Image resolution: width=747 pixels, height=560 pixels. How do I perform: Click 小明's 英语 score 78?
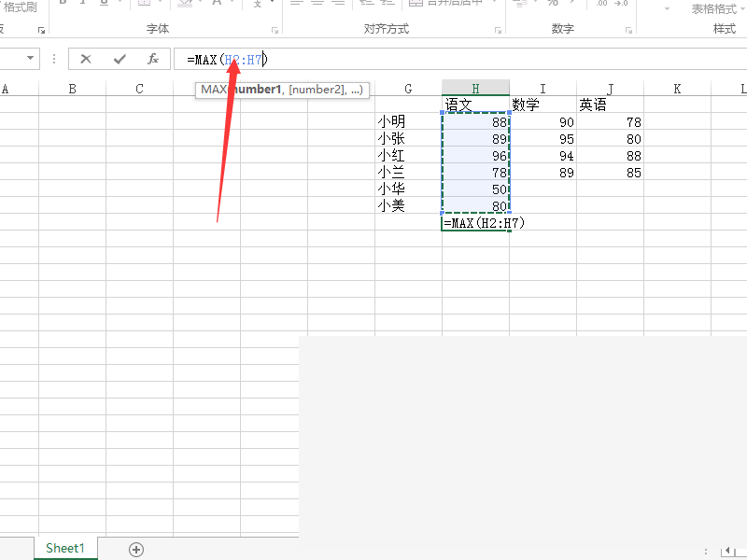click(611, 121)
